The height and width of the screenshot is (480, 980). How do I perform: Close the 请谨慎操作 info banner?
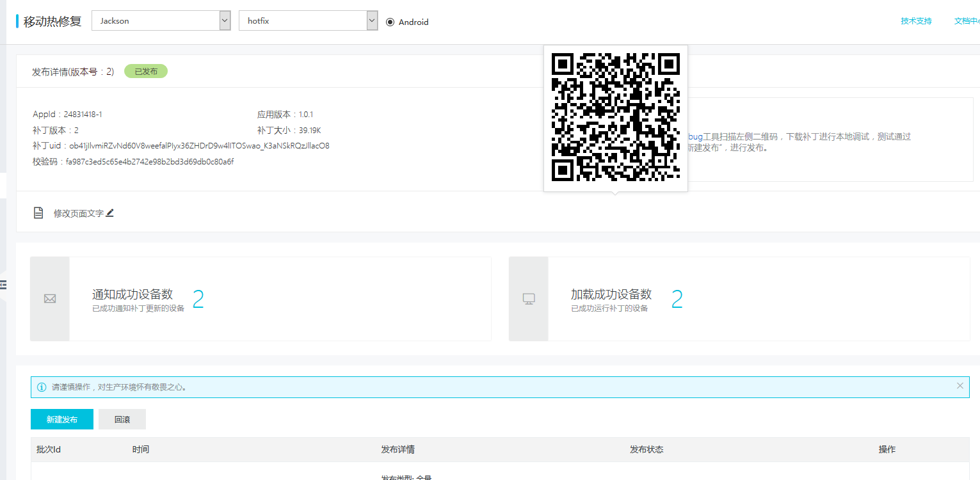pyautogui.click(x=960, y=386)
